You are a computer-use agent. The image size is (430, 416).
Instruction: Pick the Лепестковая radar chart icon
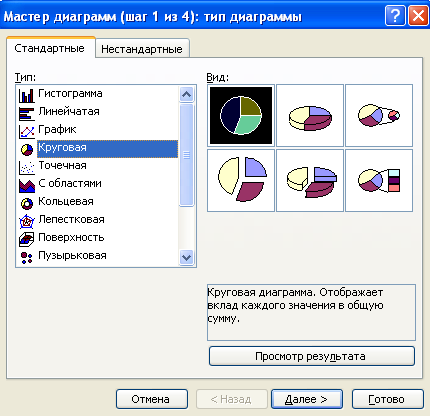[27, 221]
